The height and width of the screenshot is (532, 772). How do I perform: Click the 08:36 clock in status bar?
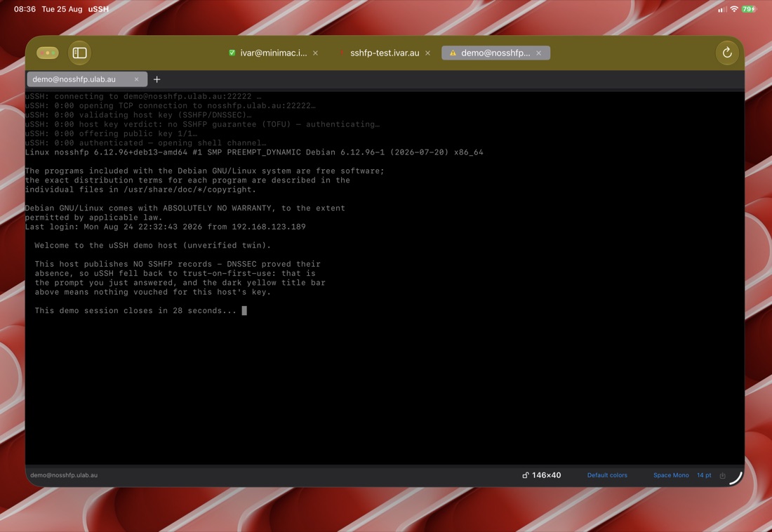25,9
